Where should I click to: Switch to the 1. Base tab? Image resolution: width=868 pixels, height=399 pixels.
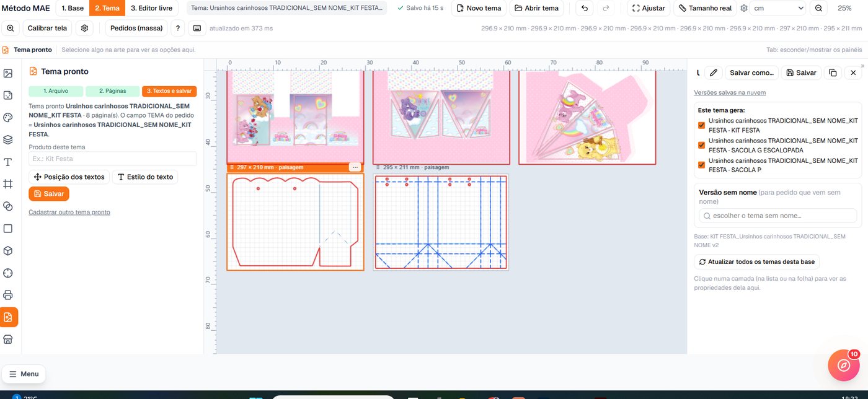[x=73, y=8]
